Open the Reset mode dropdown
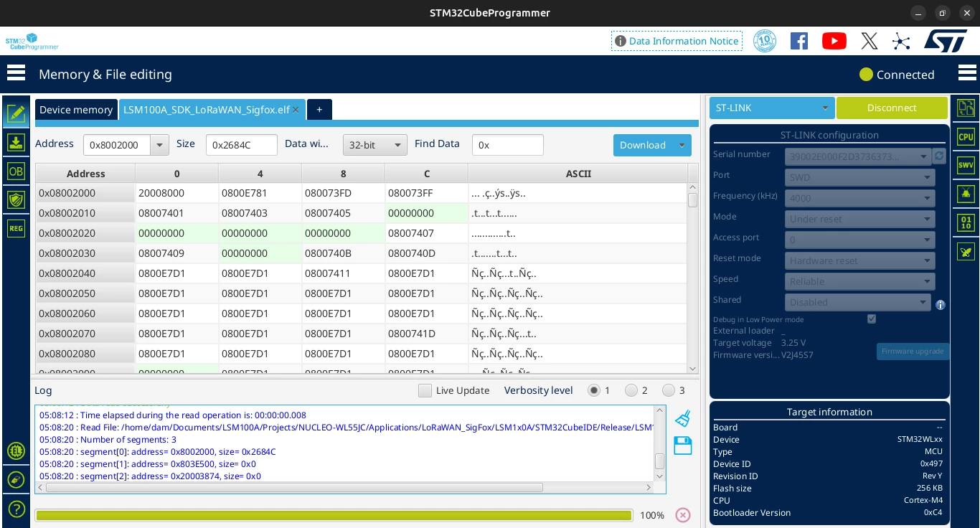Viewport: 980px width, 528px height. coord(859,260)
